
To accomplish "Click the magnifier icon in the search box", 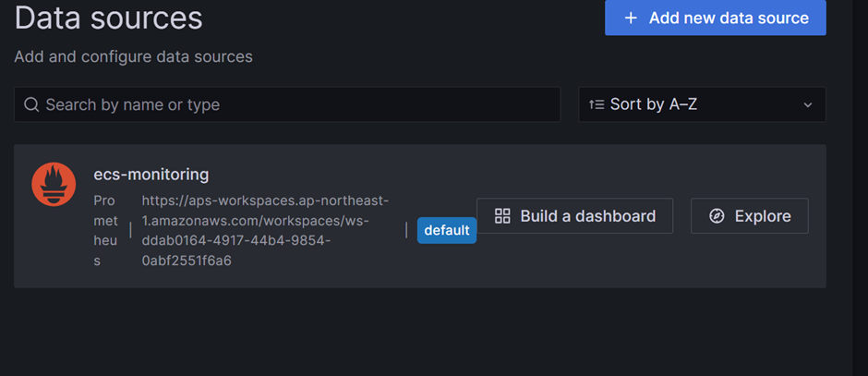I will tap(32, 104).
